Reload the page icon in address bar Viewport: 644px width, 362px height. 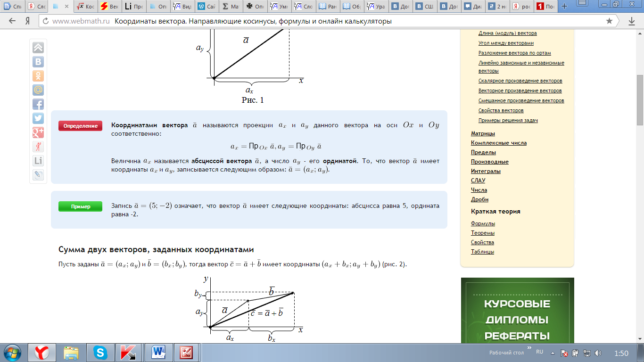tap(46, 21)
